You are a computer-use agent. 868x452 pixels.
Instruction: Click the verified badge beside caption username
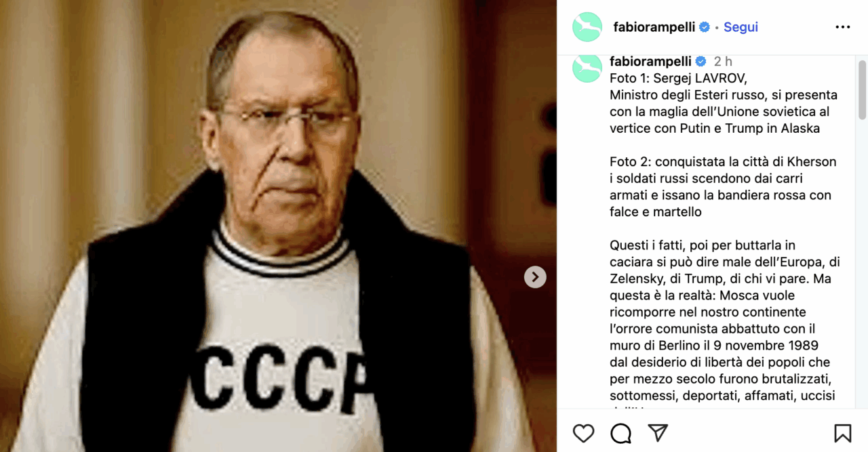tap(701, 62)
